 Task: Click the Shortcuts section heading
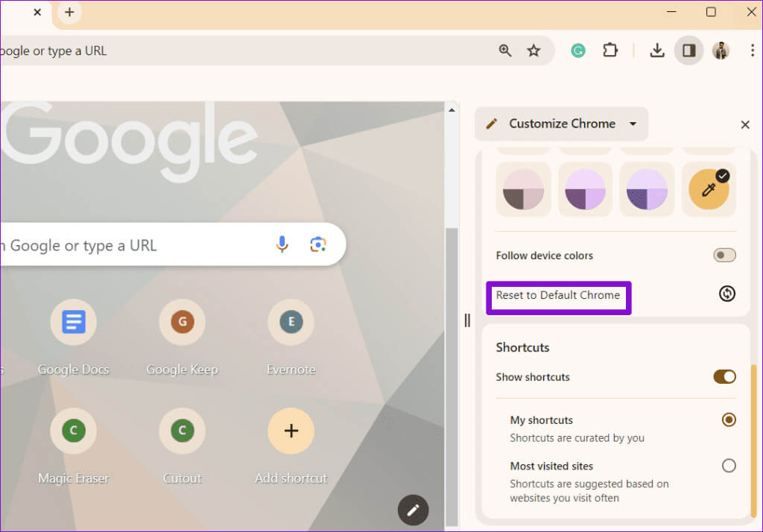(x=522, y=347)
